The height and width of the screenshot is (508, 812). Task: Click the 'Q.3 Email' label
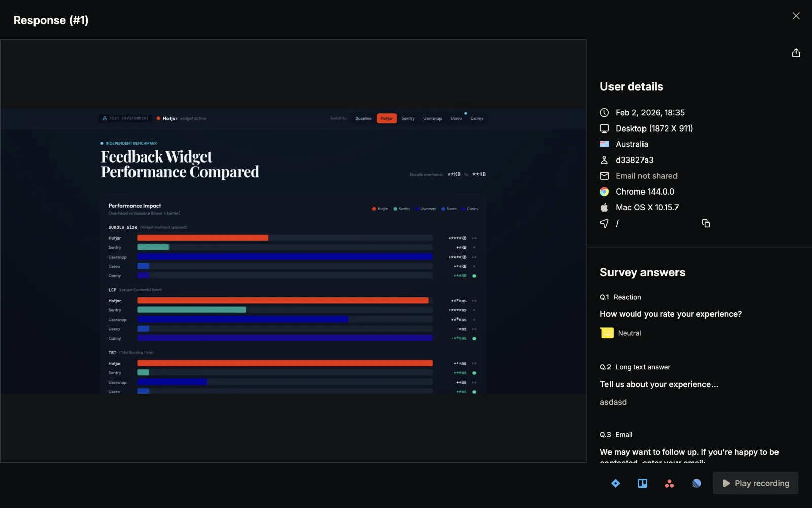click(616, 435)
